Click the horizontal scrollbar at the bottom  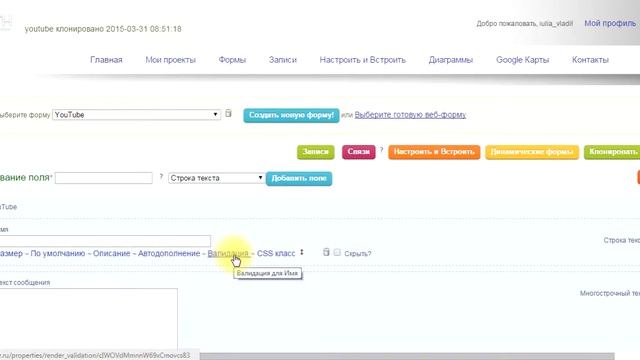click(407, 356)
